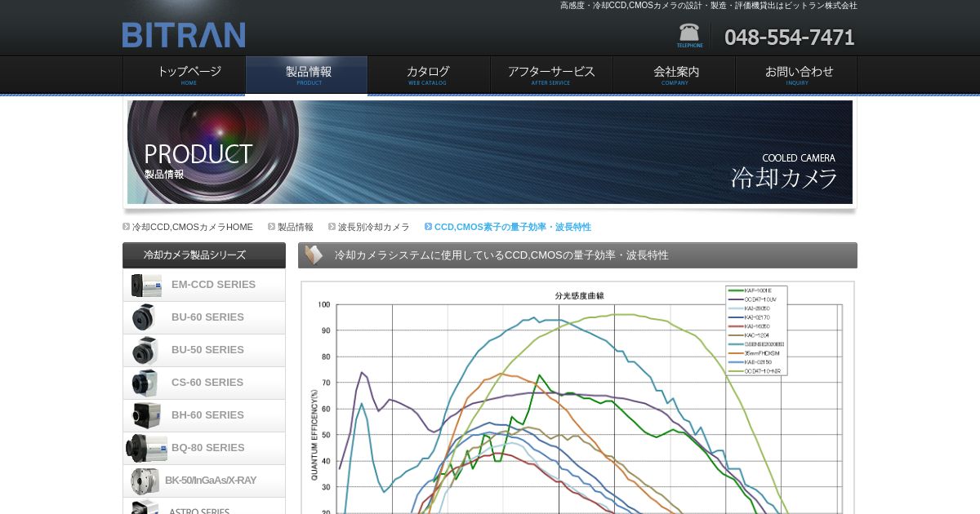
Task: Click CCD,CMOS素子の量子効率・波長特性 breadcrumb
Action: 513,227
